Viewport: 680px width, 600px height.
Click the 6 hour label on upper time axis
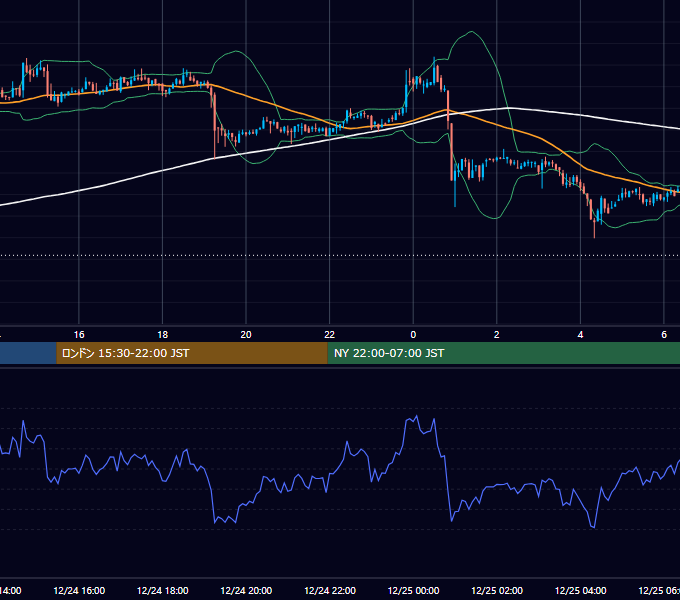(664, 335)
